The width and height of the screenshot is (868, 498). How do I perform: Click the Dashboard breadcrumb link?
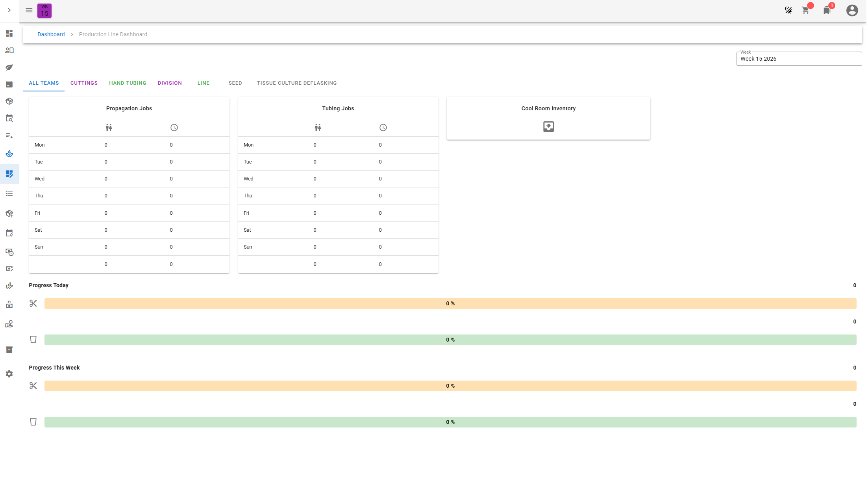pos(51,34)
